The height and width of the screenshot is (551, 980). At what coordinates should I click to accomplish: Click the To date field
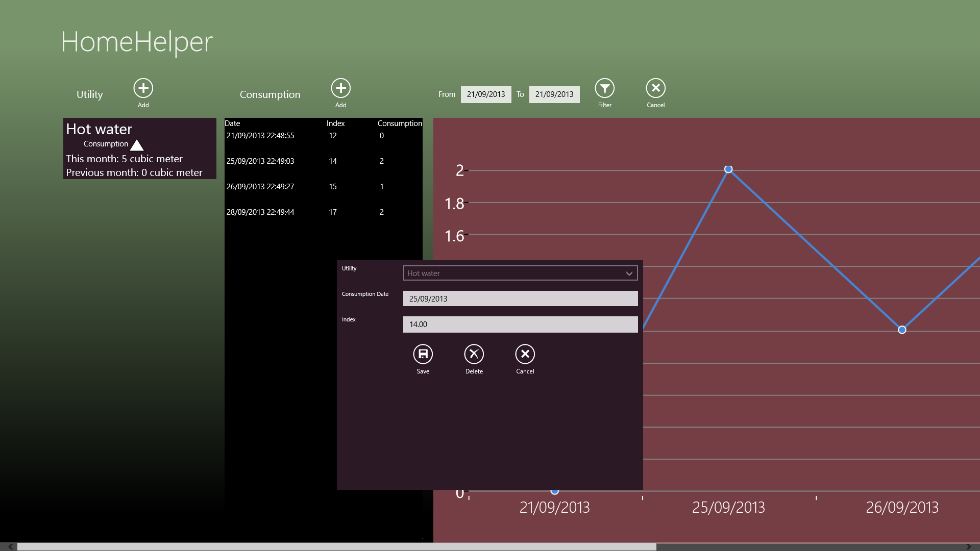(554, 94)
